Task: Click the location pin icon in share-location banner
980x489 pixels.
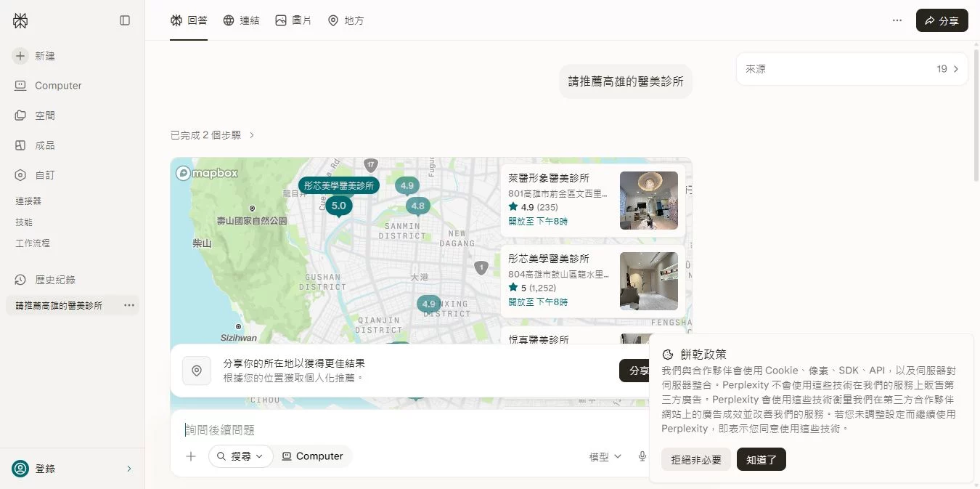Action: pyautogui.click(x=197, y=371)
